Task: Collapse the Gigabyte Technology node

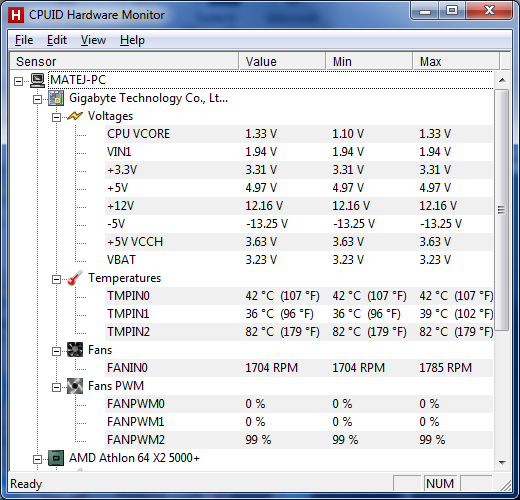Action: (38, 99)
